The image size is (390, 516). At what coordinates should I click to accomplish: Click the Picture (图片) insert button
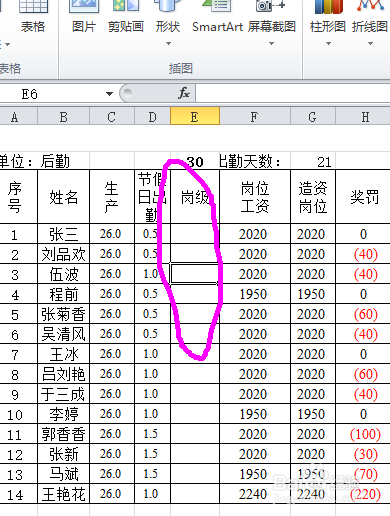coord(84,17)
